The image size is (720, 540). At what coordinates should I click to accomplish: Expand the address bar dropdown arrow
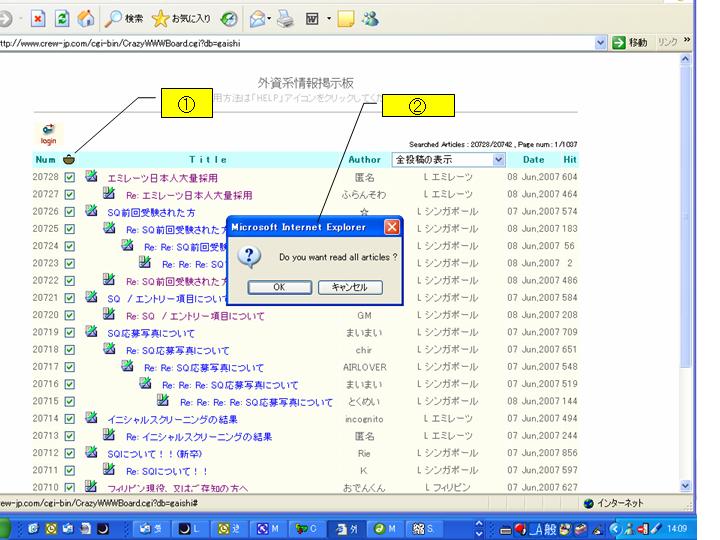tap(601, 43)
